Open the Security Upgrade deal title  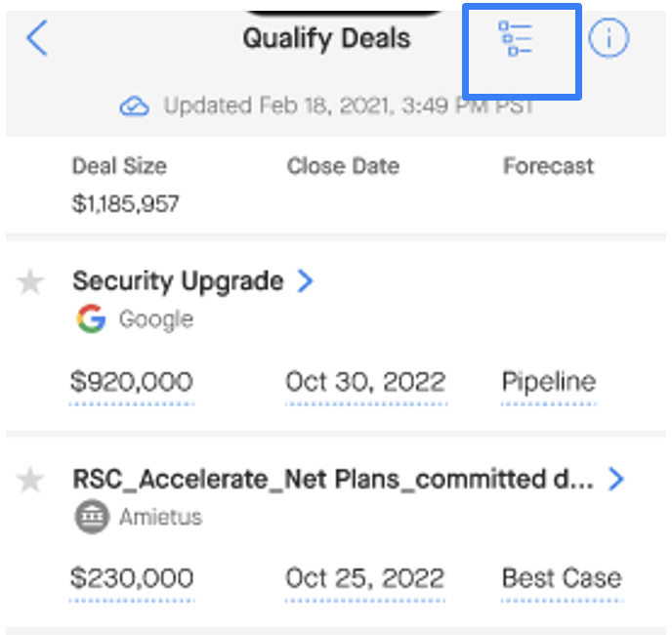[179, 281]
